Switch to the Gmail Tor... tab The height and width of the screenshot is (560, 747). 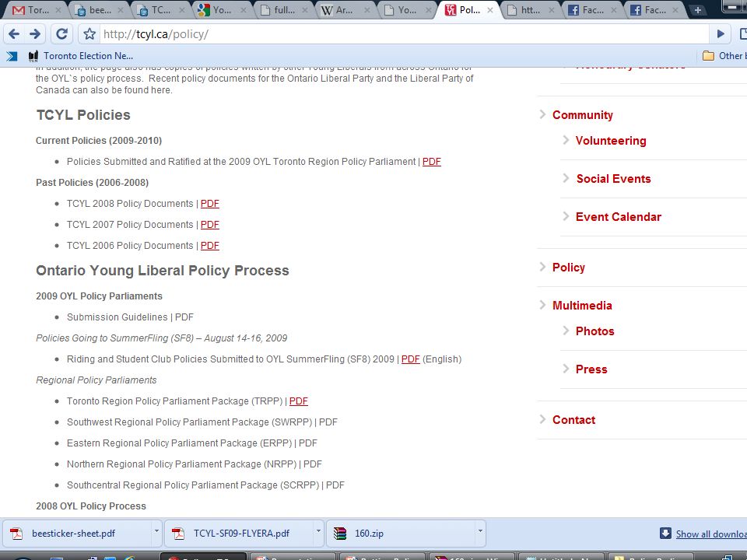point(31,10)
